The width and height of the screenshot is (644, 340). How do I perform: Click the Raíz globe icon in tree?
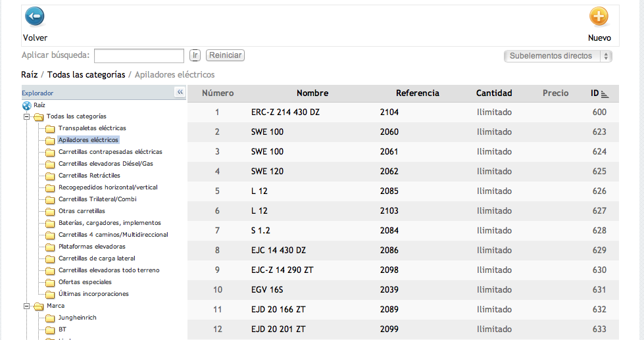27,105
